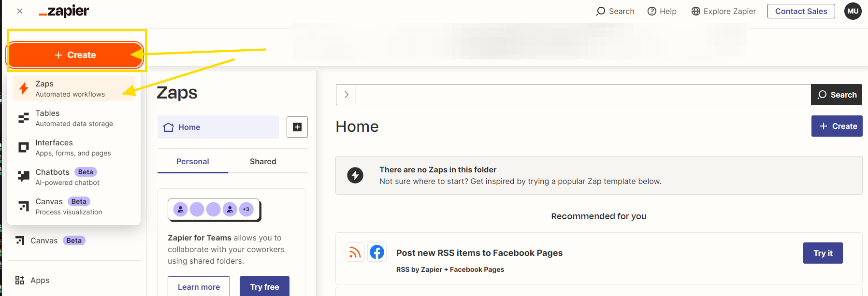Open Search in the top navigation
Viewport: 868px width, 296px height.
click(x=615, y=11)
